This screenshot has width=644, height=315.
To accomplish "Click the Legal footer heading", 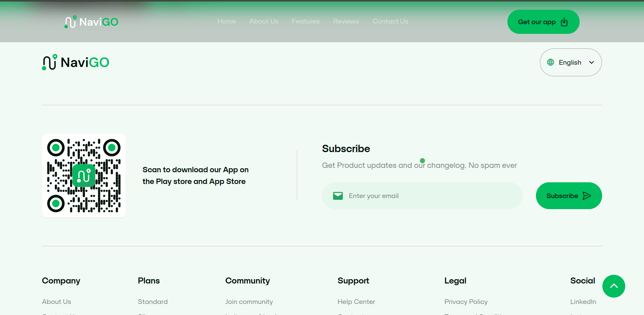I will [x=455, y=281].
